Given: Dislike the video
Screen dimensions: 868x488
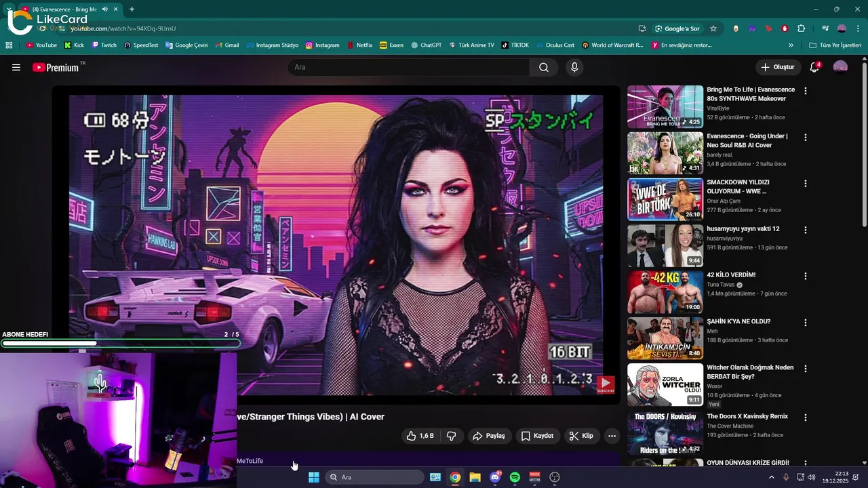Looking at the screenshot, I should (452, 436).
